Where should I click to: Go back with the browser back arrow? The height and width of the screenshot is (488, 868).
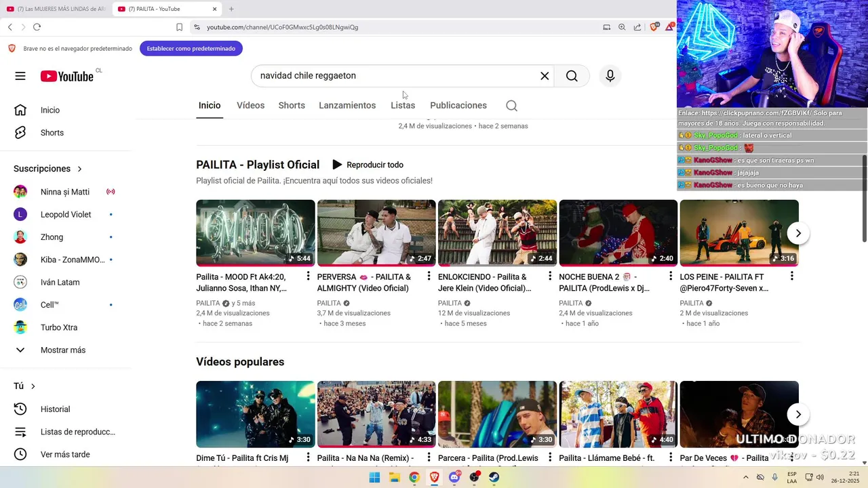click(x=10, y=27)
